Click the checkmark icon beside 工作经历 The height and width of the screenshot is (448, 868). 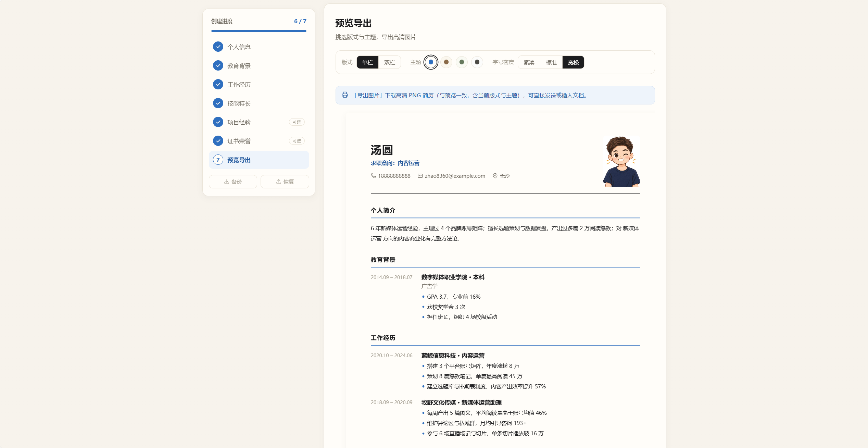coord(218,84)
